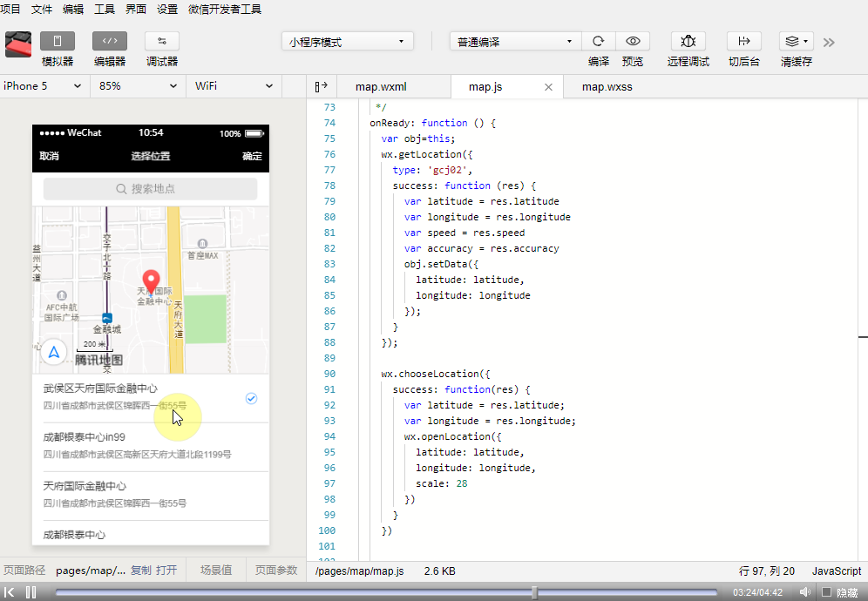868x601 pixels.
Task: Click the switch-to-background icon
Action: [744, 42]
